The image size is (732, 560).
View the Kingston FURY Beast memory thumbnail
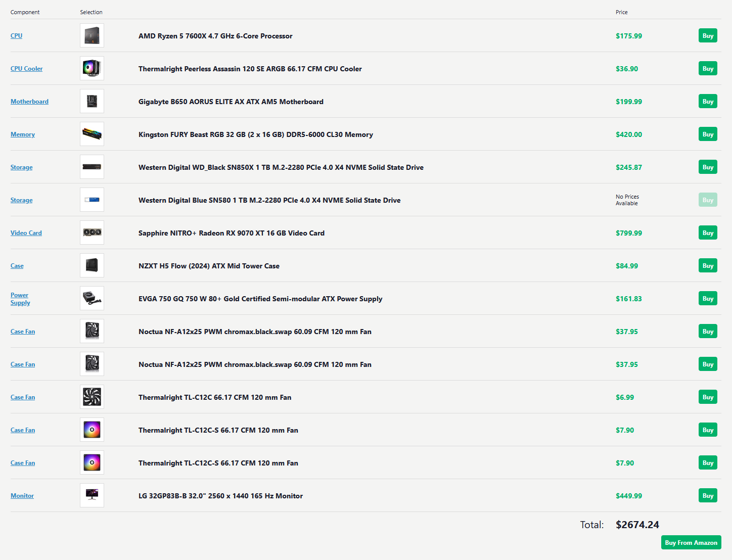pos(92,134)
